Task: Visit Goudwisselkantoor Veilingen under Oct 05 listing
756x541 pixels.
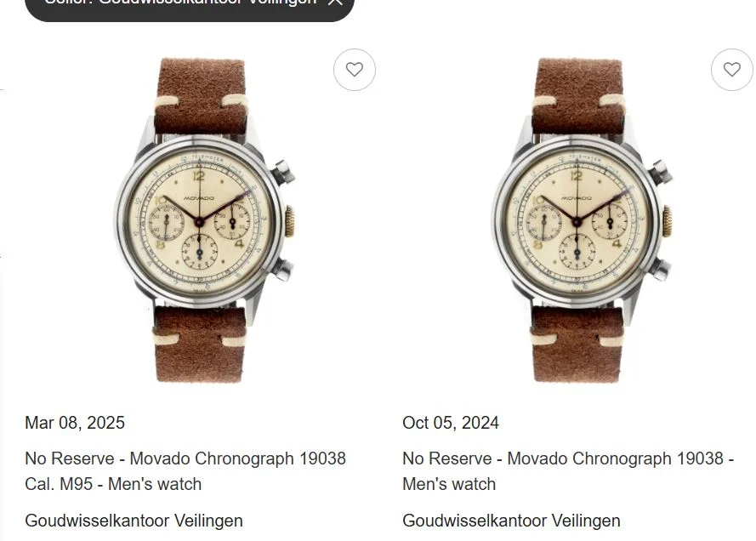Action: (511, 521)
